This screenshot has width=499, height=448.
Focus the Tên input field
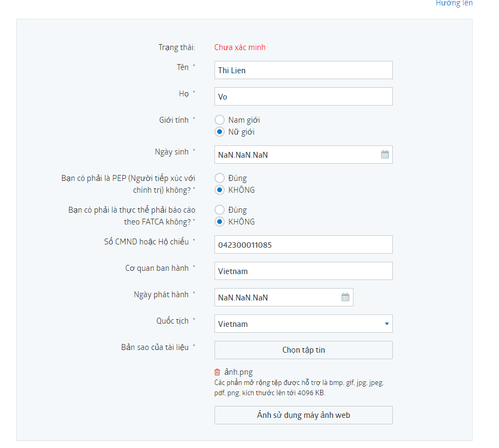point(303,70)
